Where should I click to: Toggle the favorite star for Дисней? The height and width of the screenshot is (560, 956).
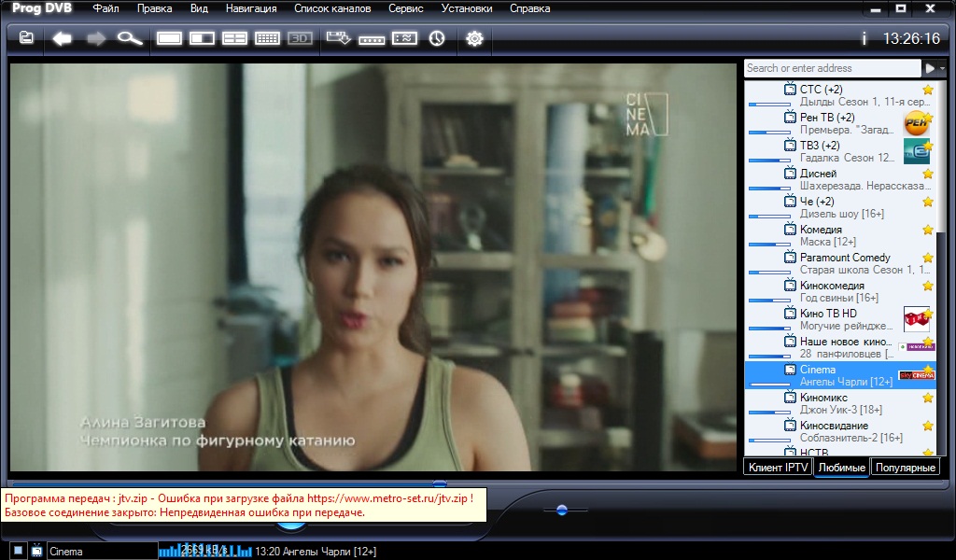click(927, 174)
